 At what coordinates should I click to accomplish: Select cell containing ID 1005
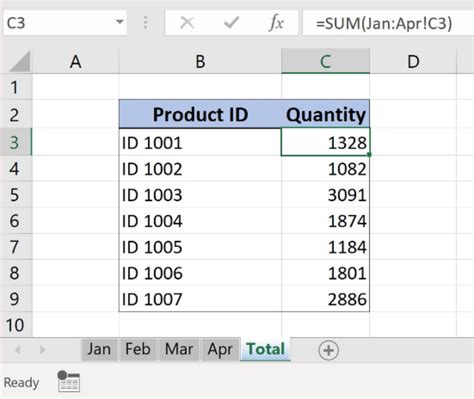coord(200,247)
